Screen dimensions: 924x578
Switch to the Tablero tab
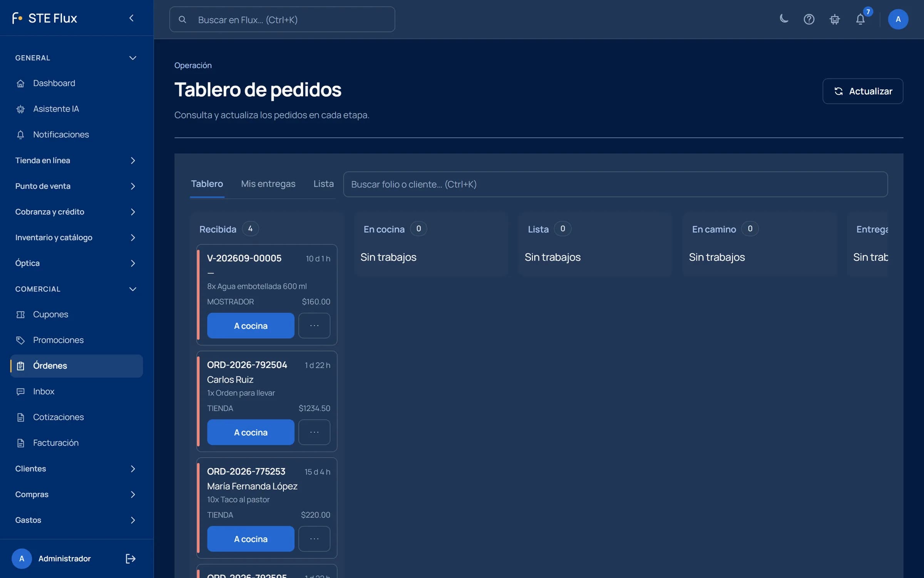click(207, 184)
